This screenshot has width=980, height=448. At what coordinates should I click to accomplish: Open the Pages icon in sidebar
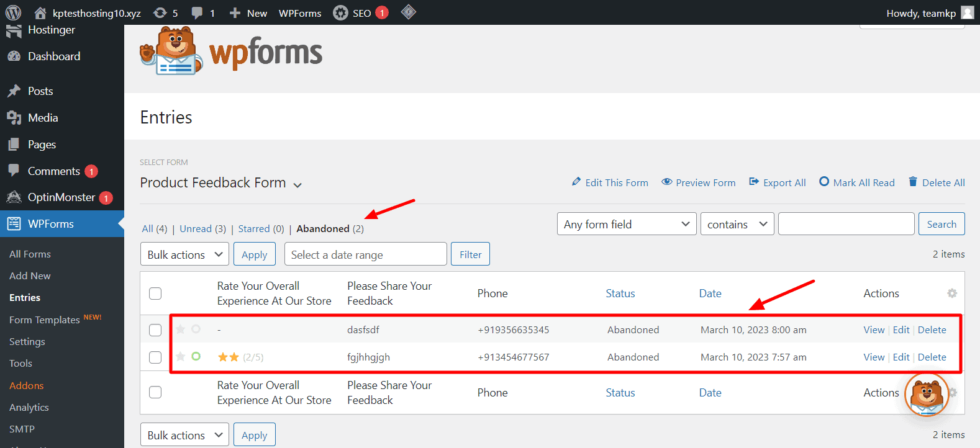coord(14,145)
